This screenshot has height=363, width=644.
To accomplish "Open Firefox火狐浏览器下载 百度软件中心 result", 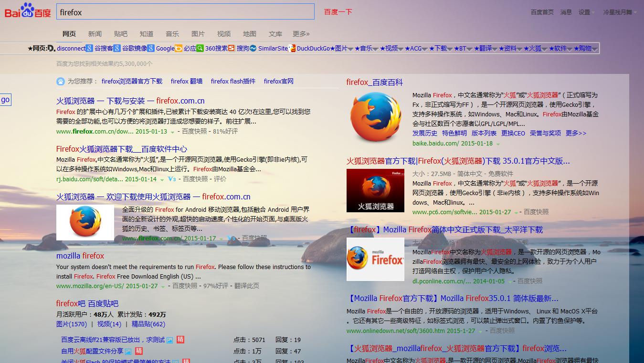I will (x=122, y=149).
